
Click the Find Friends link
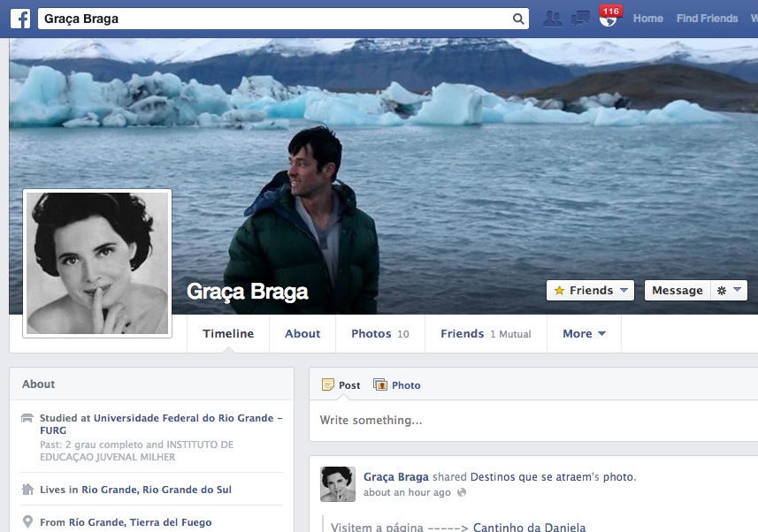click(x=707, y=19)
